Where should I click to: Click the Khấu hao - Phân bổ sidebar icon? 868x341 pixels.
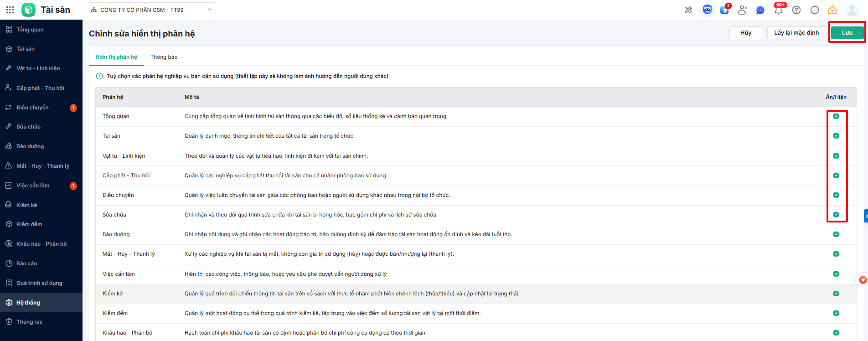click(9, 244)
